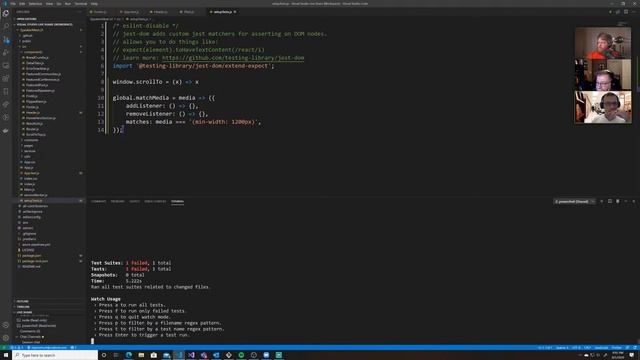Viewport: 640px width, 360px height.
Task: Open the Docker view in activity bar
Action: 6,131
